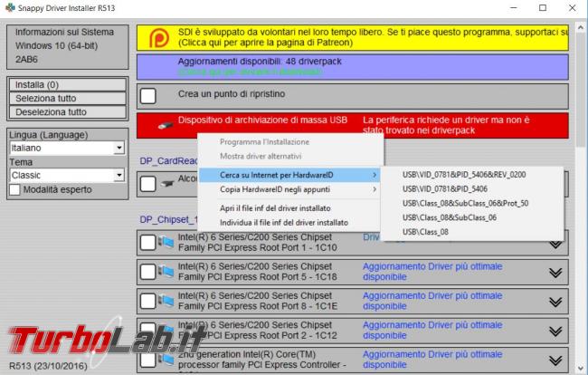Expand details for Root Port 1 - 1C10
The height and width of the screenshot is (375, 588).
click(555, 244)
